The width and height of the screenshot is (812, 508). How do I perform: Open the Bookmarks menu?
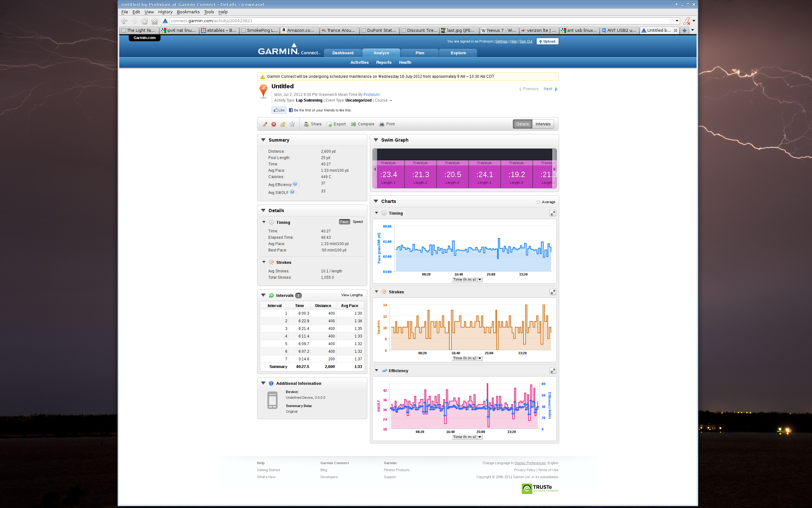pyautogui.click(x=188, y=12)
